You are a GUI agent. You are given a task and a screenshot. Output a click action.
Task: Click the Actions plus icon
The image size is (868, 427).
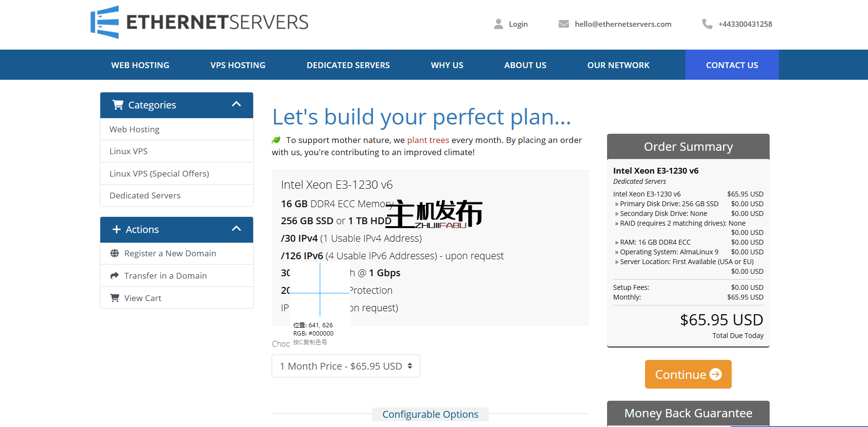tap(117, 229)
